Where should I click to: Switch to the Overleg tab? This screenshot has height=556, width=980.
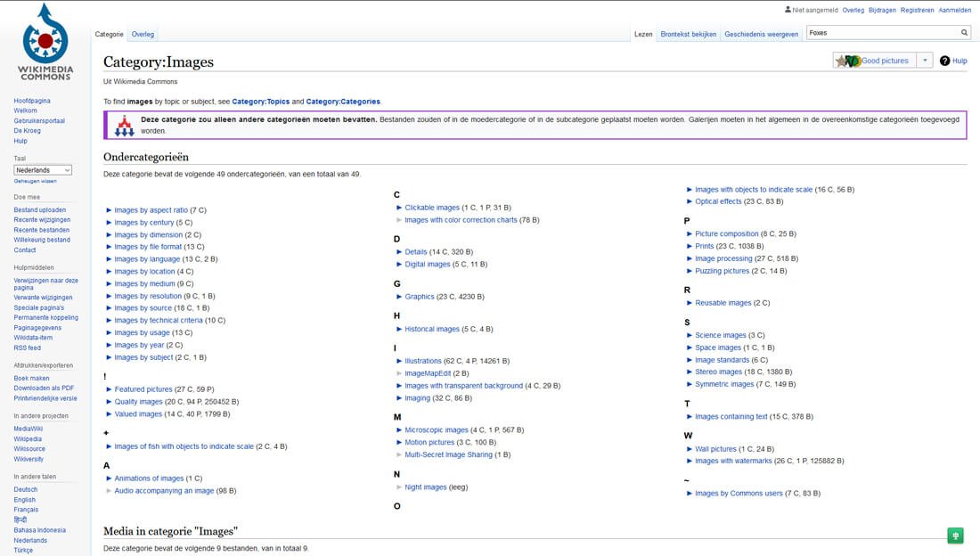[x=142, y=34]
